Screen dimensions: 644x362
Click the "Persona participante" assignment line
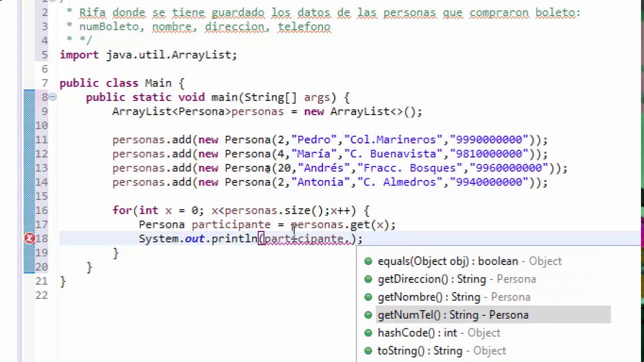pyautogui.click(x=267, y=225)
